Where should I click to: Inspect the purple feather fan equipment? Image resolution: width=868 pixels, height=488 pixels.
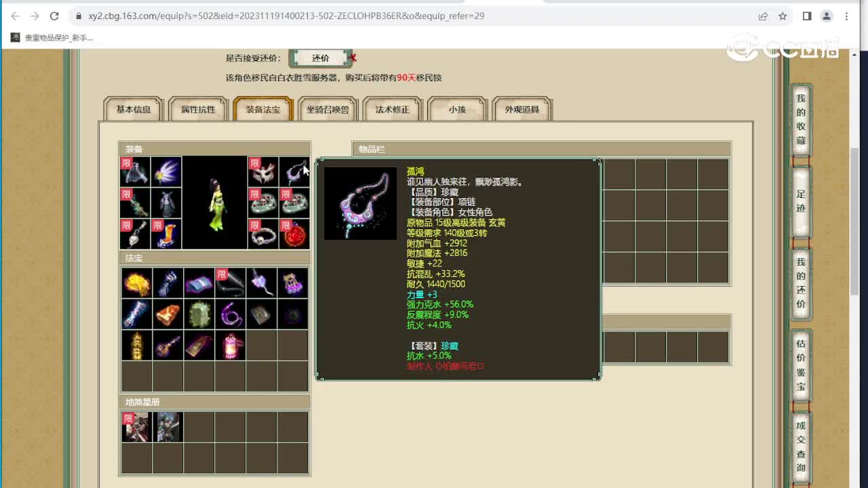[166, 171]
